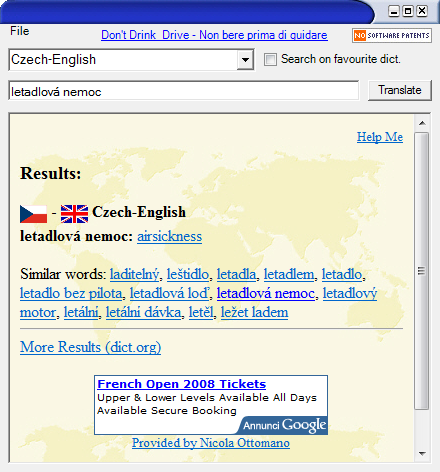This screenshot has height=472, width=440.
Task: Open similar word letadlo
Action: 342,274
